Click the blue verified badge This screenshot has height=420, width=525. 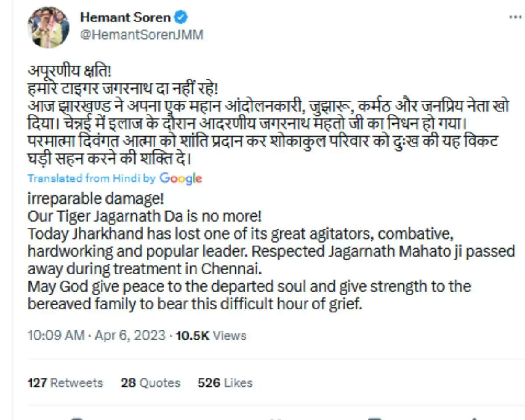(x=182, y=18)
